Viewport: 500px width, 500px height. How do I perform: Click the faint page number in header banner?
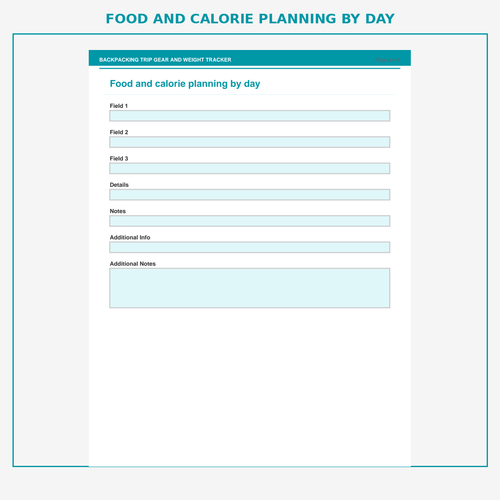point(388,60)
